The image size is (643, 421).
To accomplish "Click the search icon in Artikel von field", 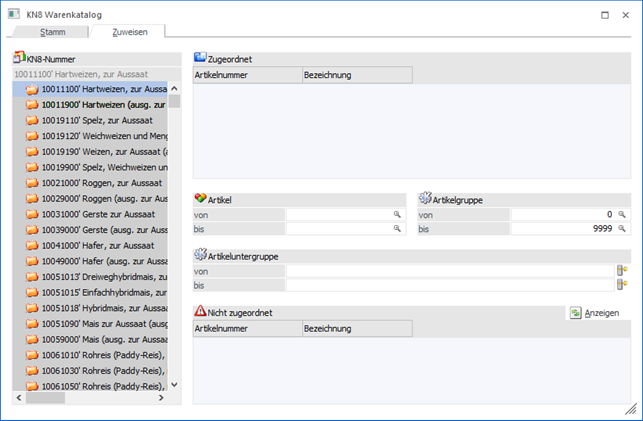I will [x=397, y=215].
